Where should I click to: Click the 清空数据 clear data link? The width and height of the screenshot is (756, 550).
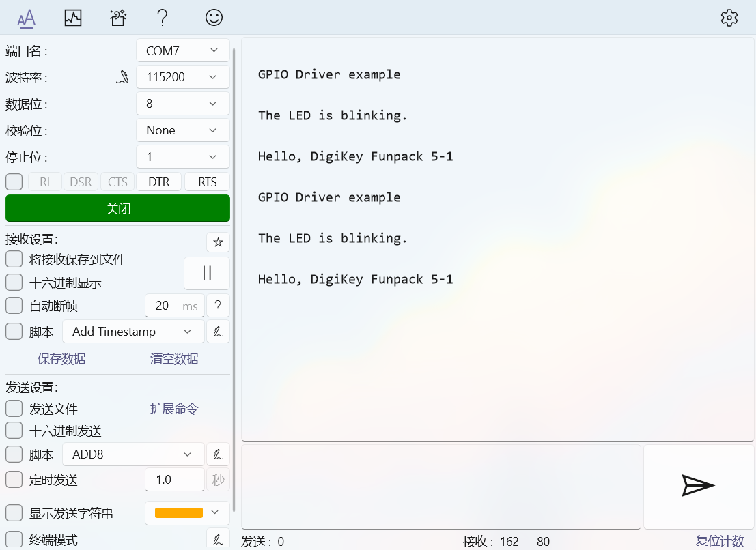coord(174,359)
